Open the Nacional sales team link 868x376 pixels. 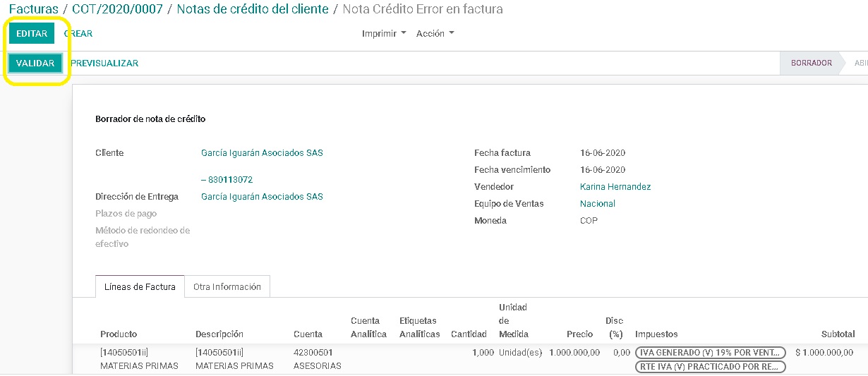tap(598, 203)
